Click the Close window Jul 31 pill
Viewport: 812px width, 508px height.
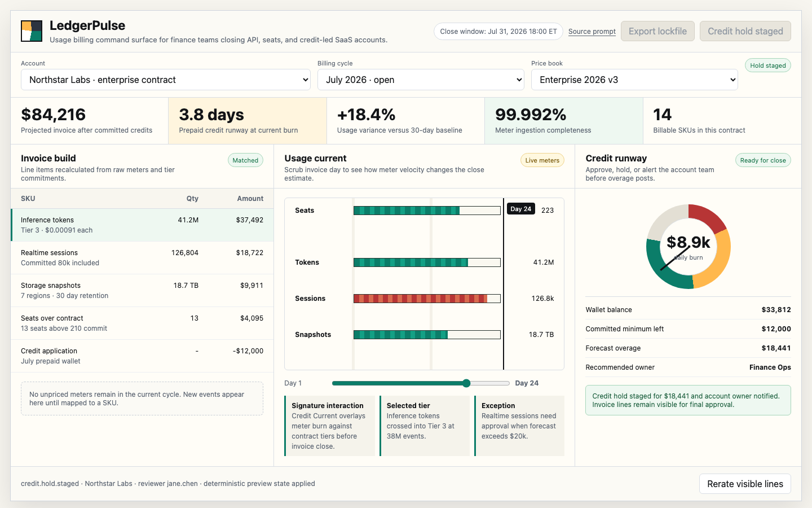pyautogui.click(x=498, y=32)
